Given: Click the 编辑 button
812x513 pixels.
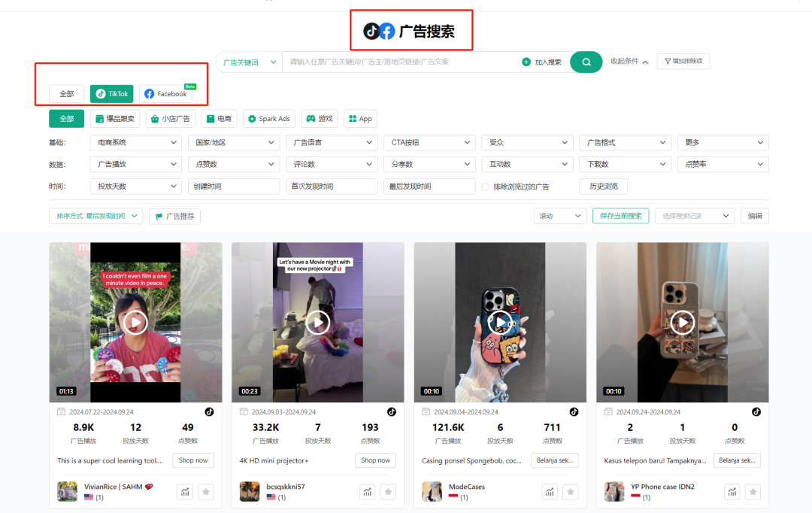Looking at the screenshot, I should point(755,216).
